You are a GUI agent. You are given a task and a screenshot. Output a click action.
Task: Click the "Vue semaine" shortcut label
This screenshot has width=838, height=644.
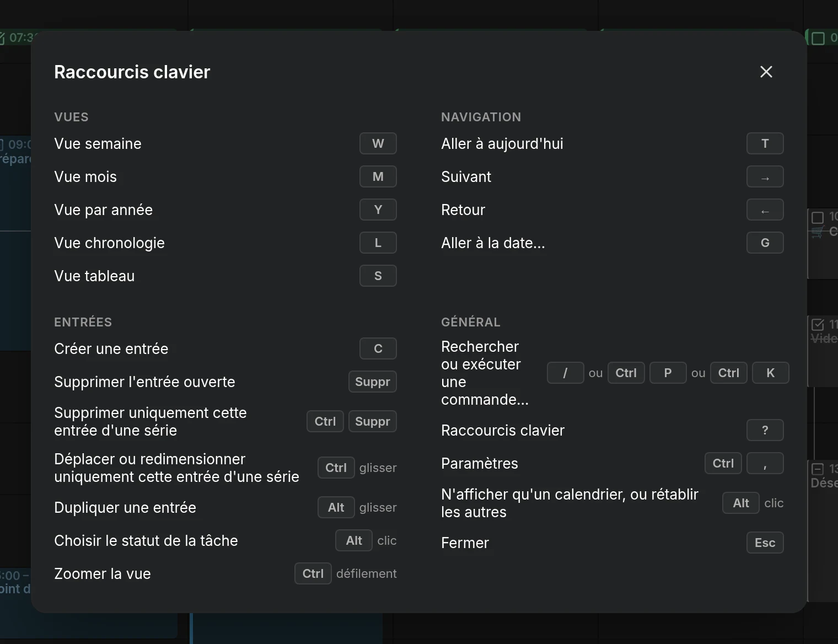[98, 143]
